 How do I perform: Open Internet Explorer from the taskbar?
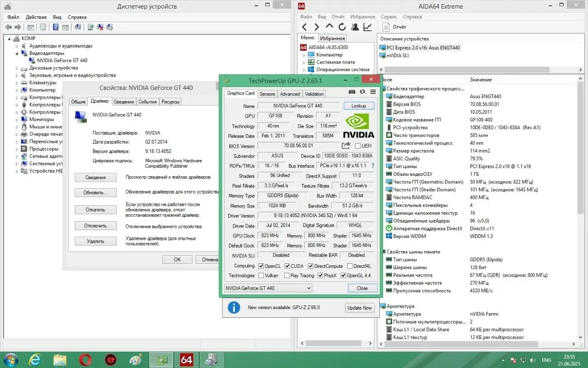pyautogui.click(x=34, y=360)
